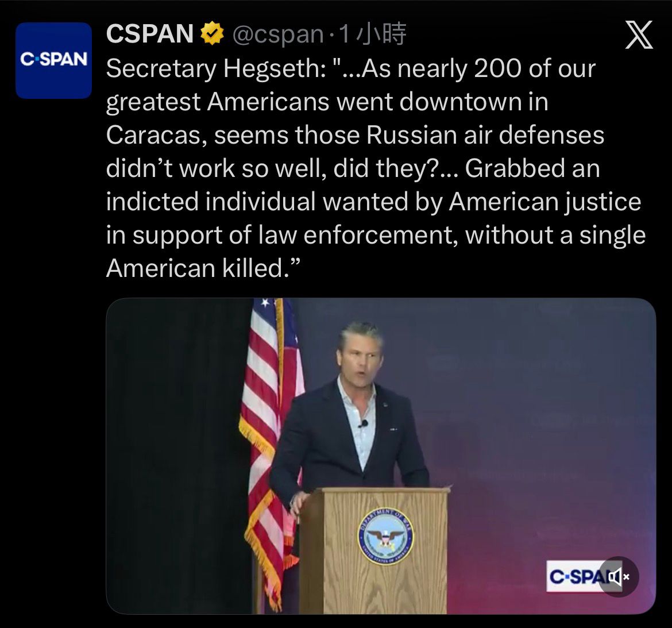Click the C-SPAN watermark in the video
This screenshot has width=672, height=628.
click(576, 576)
